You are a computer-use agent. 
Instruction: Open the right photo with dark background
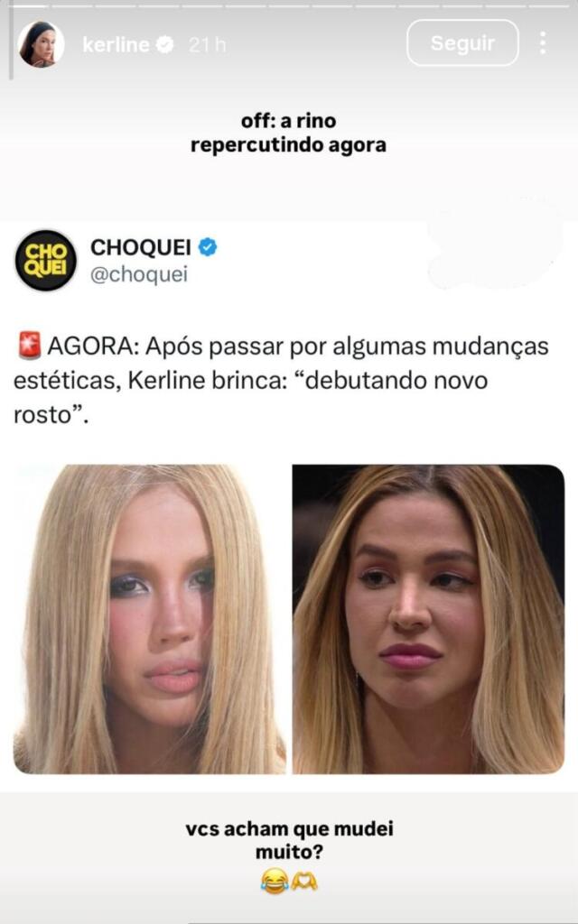[x=429, y=619]
